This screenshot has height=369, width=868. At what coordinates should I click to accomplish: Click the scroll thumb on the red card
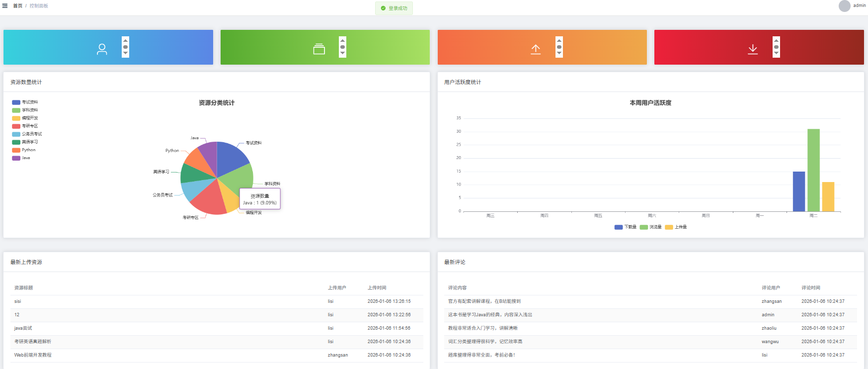click(x=776, y=47)
